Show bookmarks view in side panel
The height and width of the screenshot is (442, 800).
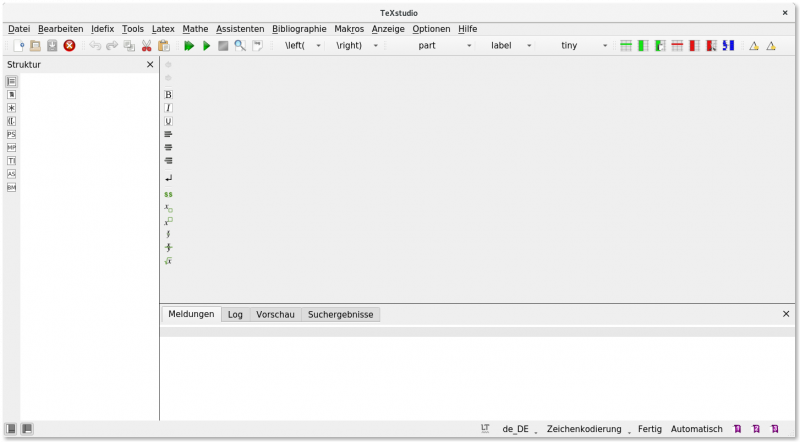pos(11,95)
